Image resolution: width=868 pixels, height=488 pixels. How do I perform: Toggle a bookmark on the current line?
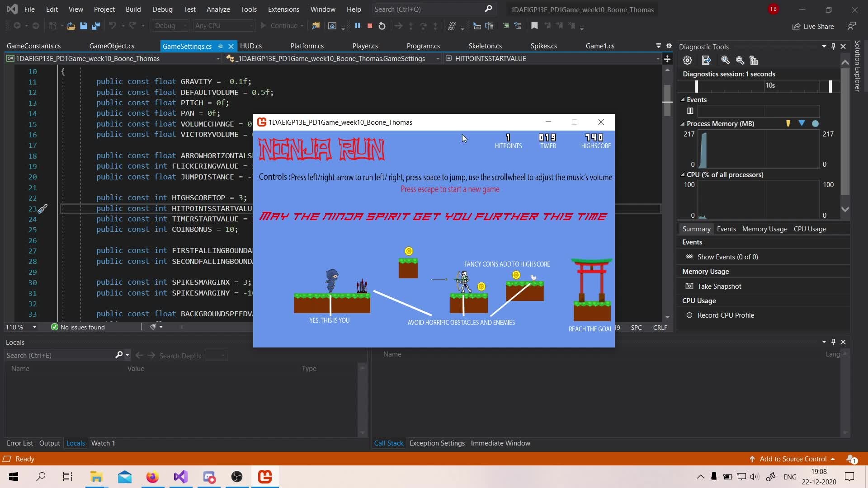coord(534,26)
